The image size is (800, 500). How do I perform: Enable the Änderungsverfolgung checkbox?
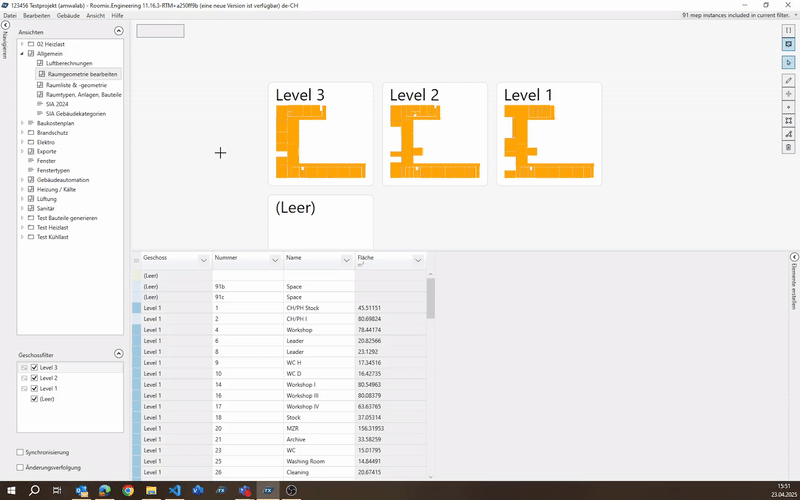20,467
